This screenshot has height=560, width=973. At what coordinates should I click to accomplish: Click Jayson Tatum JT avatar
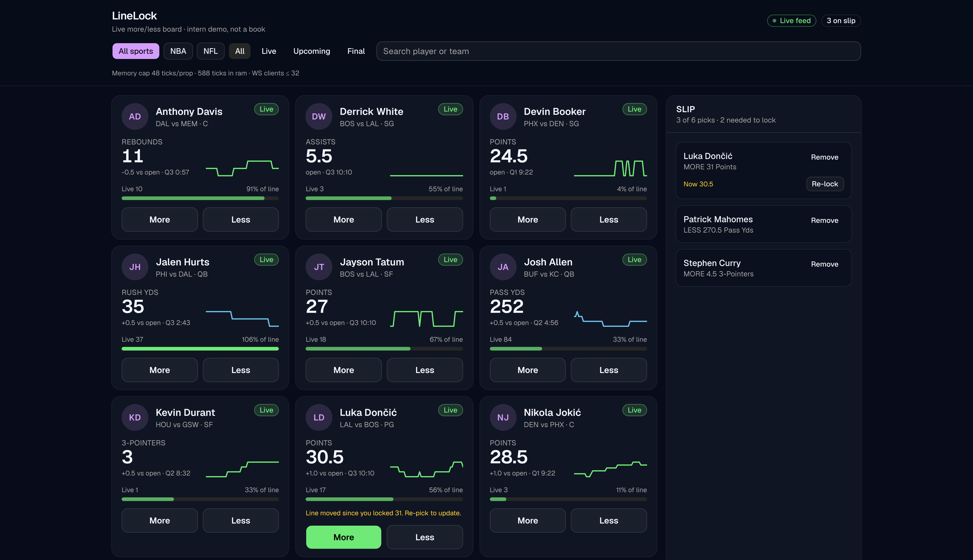tap(319, 267)
